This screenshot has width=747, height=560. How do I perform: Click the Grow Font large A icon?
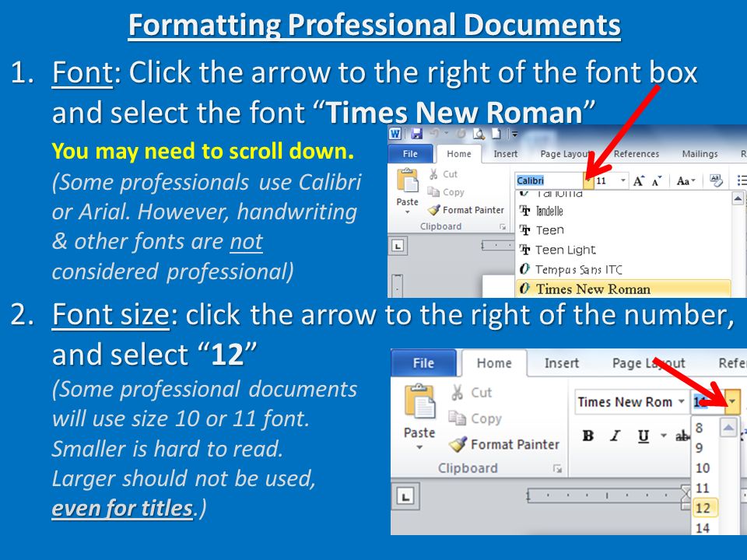[x=638, y=180]
